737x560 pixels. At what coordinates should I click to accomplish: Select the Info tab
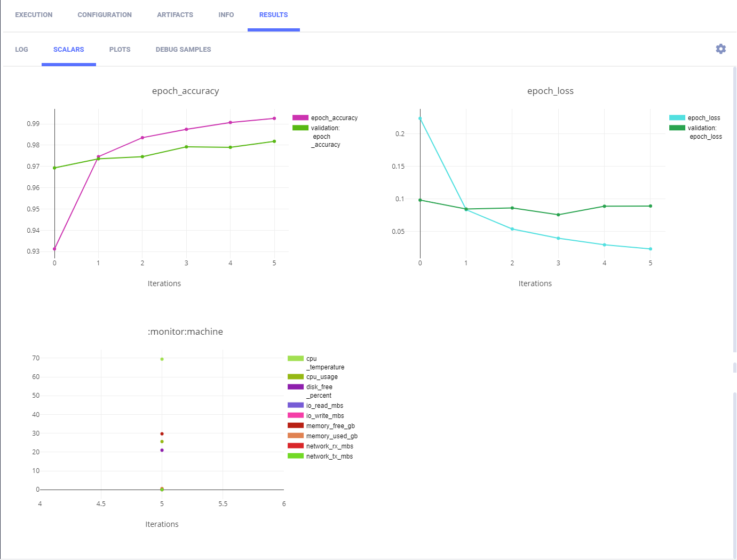coord(226,15)
